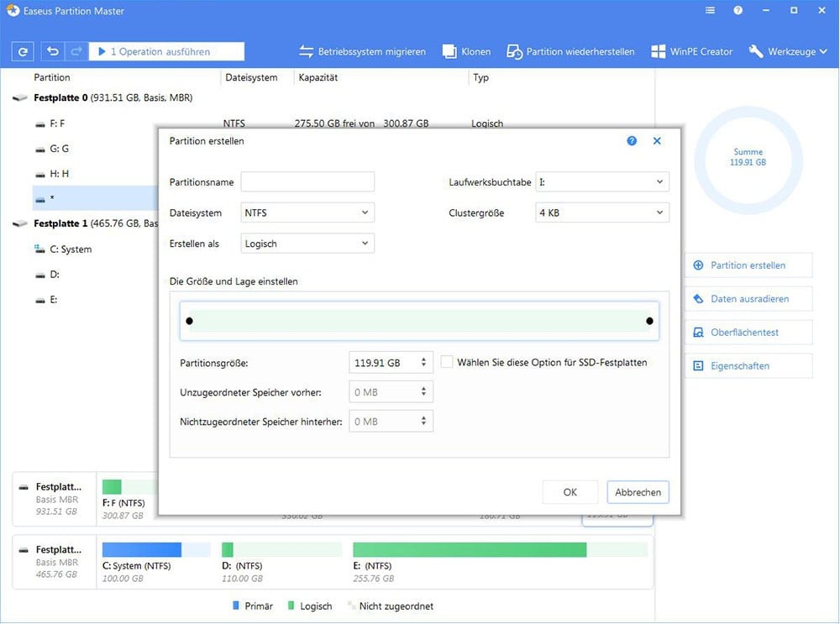Select C: System (NTFS) block in disk map
This screenshot has height=624, width=840.
[156, 563]
